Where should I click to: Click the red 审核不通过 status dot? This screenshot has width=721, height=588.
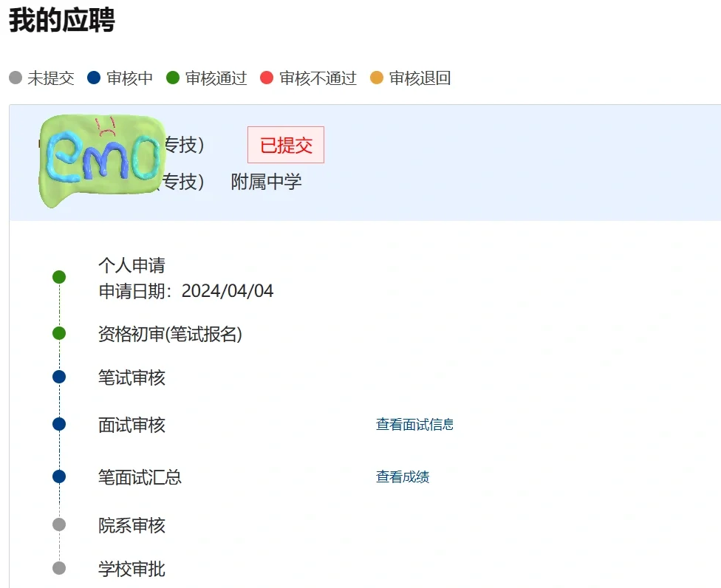pyautogui.click(x=266, y=78)
